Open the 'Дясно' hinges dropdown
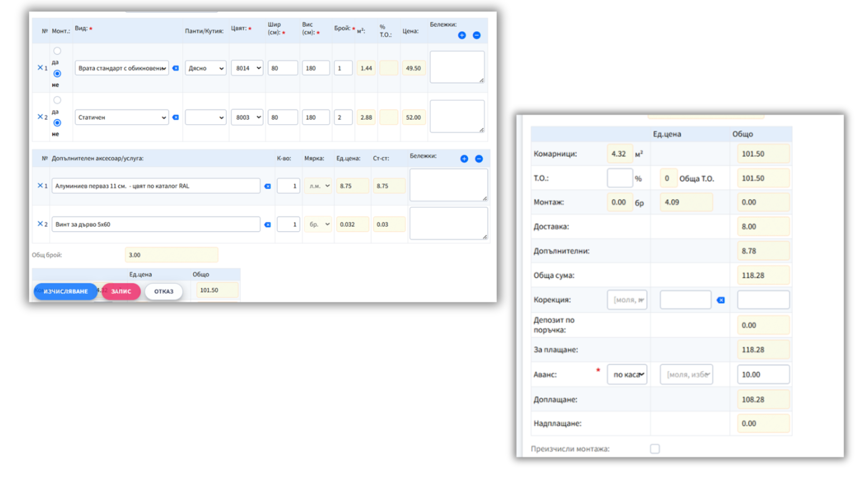The height and width of the screenshot is (488, 868). point(206,68)
